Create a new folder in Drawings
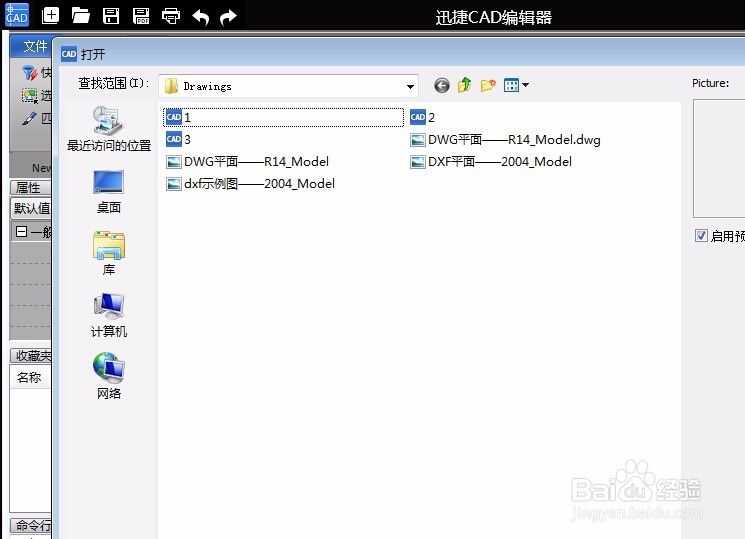Screen dimensions: 745x539 pos(488,85)
